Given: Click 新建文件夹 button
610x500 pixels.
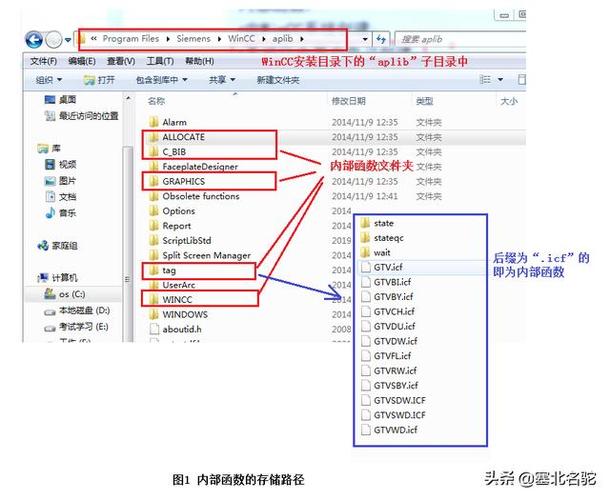Looking at the screenshot, I should (x=278, y=80).
